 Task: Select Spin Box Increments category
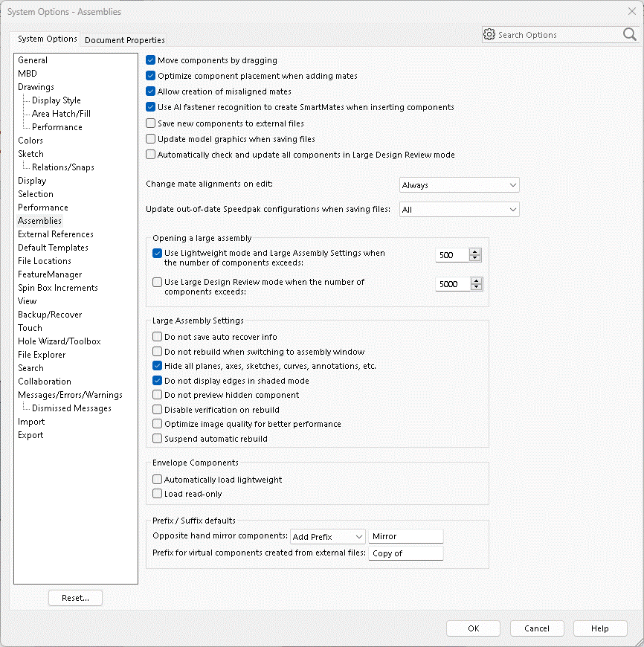[58, 288]
